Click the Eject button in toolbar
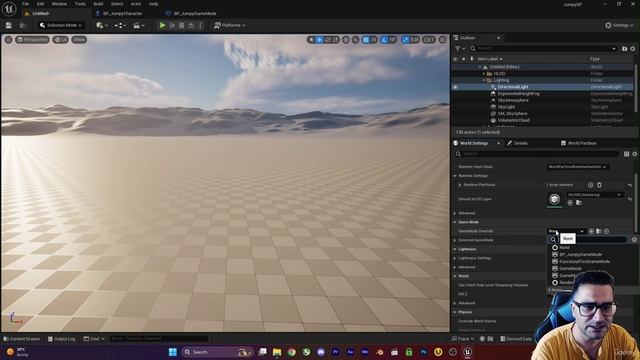Screen dimensions: 640x360 [x=191, y=25]
